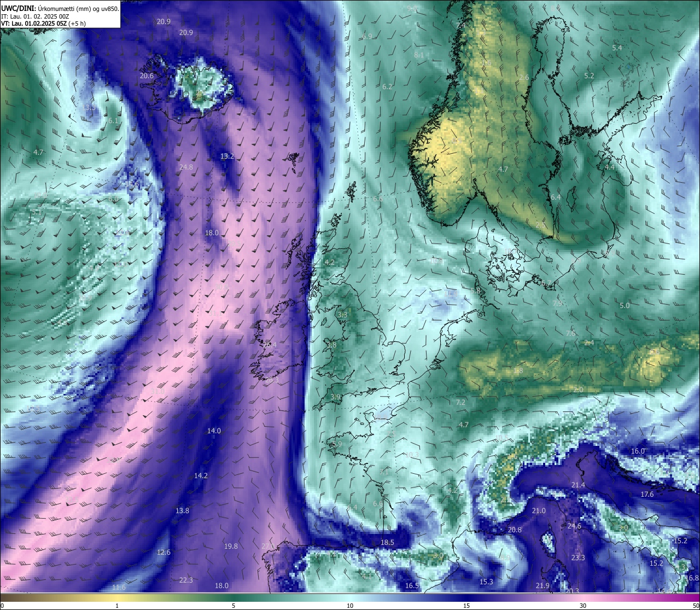Click the 2.6 value over Sweden
The image size is (700, 610).
(524, 78)
